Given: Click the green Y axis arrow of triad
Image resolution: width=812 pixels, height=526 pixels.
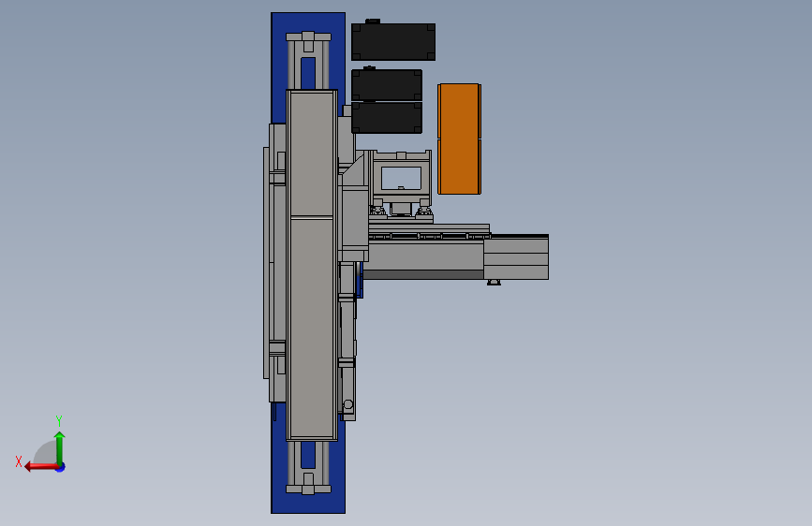Looking at the screenshot, I should pyautogui.click(x=60, y=447).
